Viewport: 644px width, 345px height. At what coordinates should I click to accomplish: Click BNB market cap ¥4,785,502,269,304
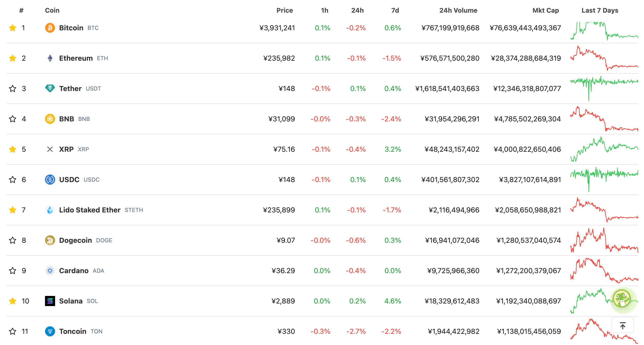click(527, 119)
